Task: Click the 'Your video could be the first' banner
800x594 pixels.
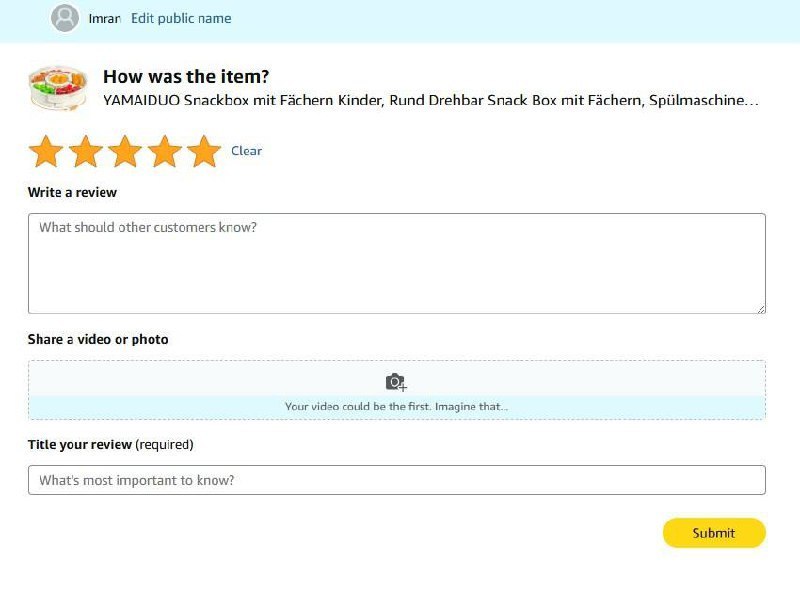Action: [396, 407]
